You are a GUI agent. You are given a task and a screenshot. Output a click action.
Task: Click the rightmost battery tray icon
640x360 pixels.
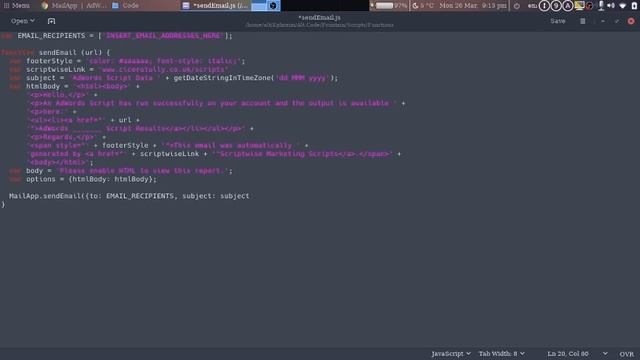pyautogui.click(x=634, y=6)
